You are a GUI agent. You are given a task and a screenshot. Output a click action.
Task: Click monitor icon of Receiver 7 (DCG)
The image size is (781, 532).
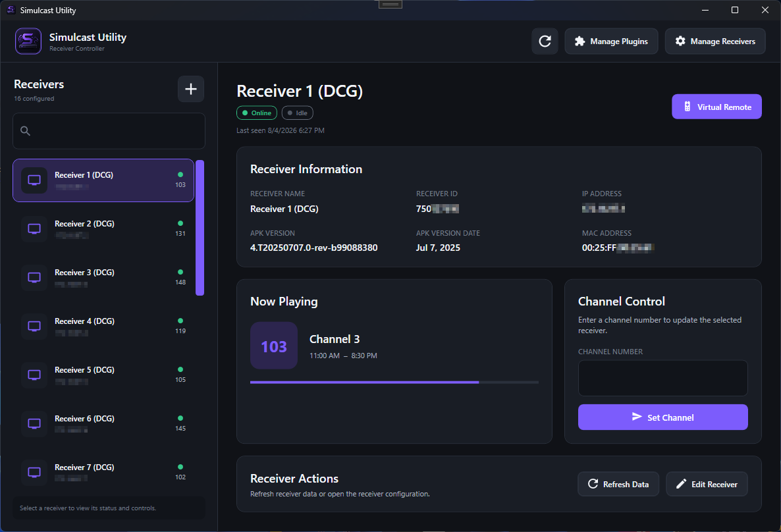(x=34, y=473)
